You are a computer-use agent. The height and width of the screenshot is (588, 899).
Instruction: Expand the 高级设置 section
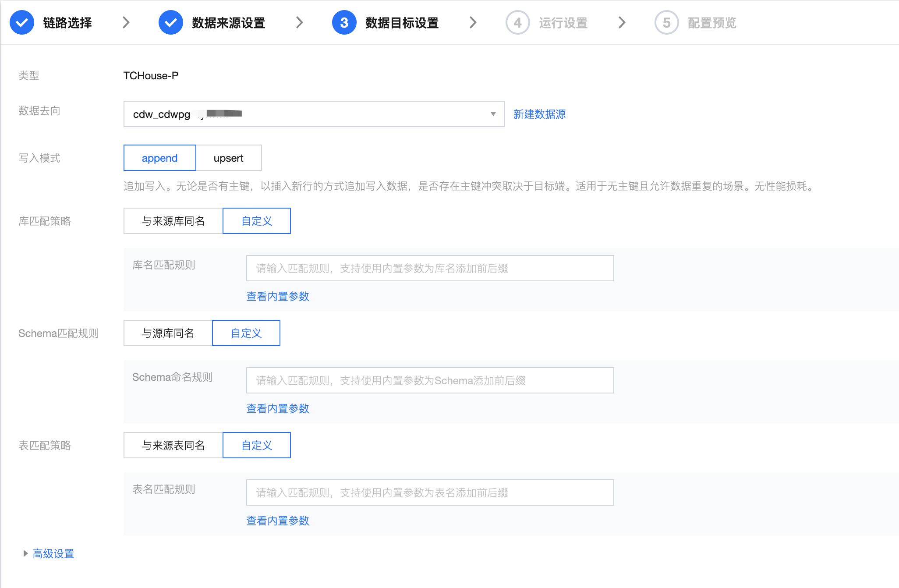(x=53, y=553)
